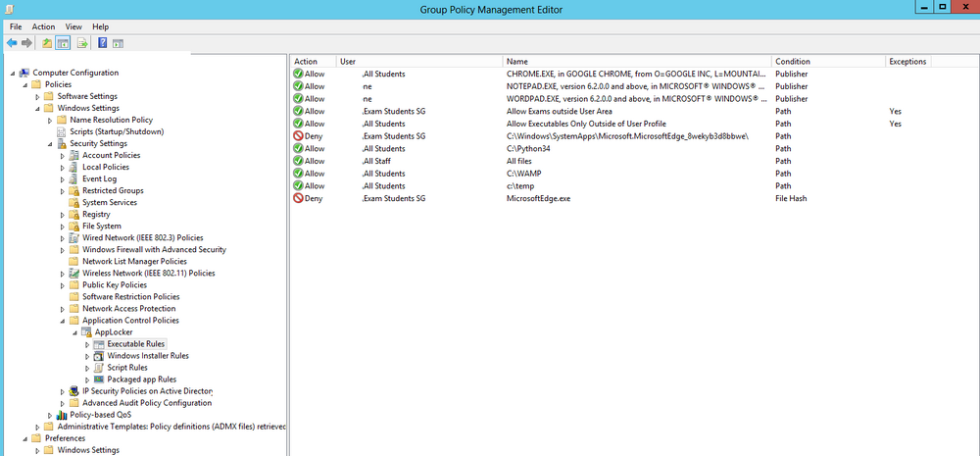The width and height of the screenshot is (980, 456).
Task: Click the Wireless Network Policies icon
Action: (74, 274)
